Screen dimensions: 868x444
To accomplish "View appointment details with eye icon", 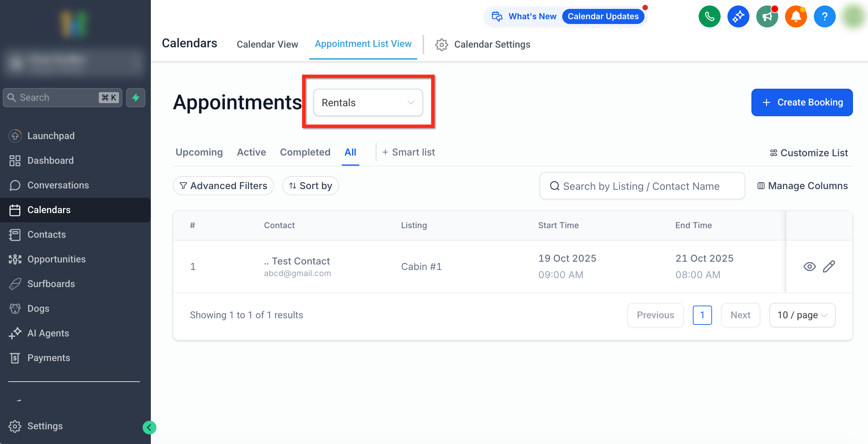I will pos(809,267).
